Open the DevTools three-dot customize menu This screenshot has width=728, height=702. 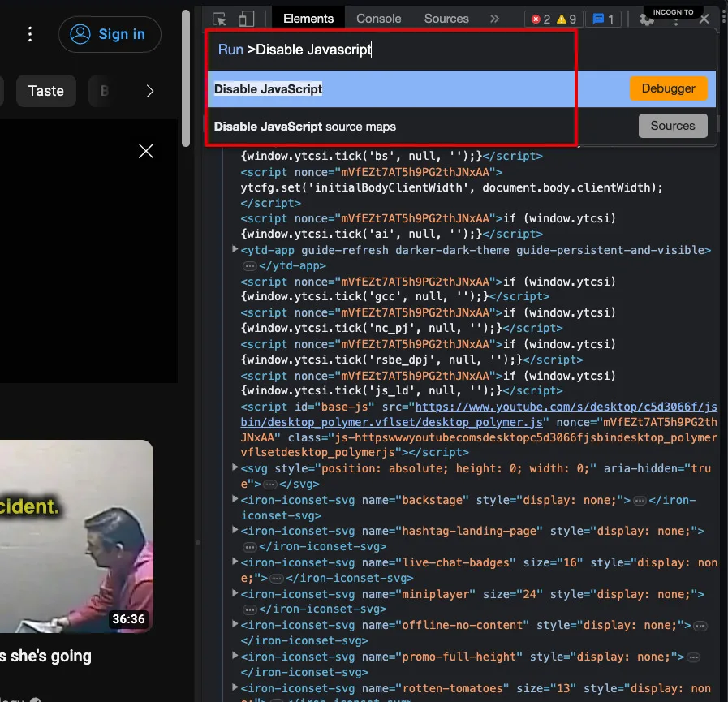point(676,21)
